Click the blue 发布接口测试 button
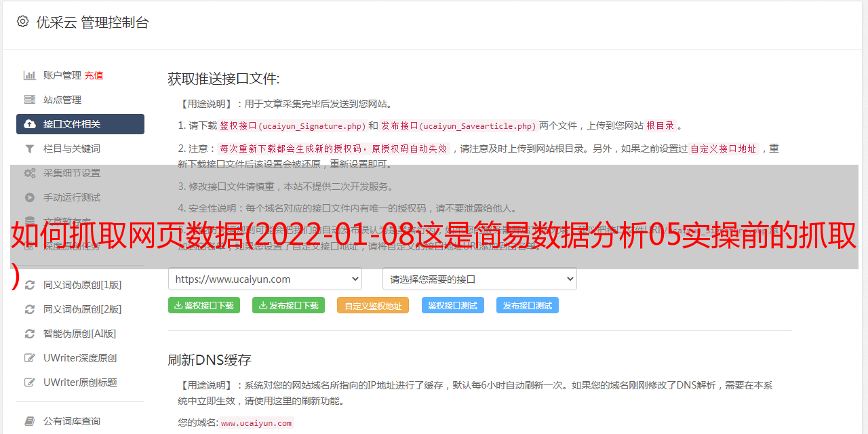868x434 pixels. coord(528,305)
